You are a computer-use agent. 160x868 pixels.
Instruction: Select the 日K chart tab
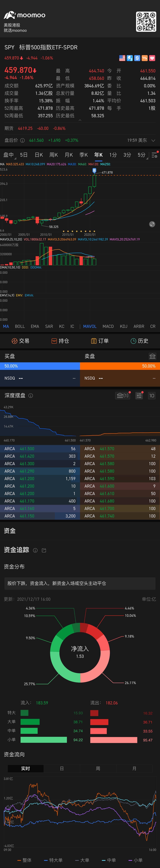point(39,155)
